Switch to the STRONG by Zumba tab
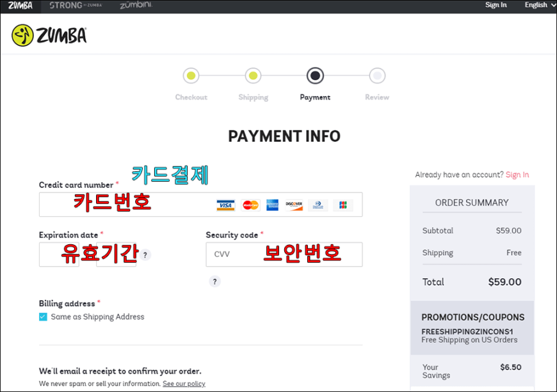 click(x=76, y=5)
